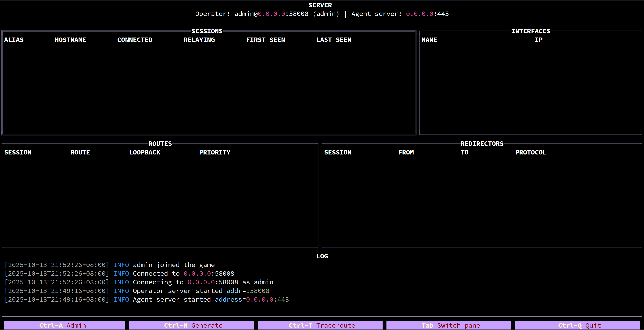This screenshot has height=330, width=644.
Task: Click the FIRST SEEN column header
Action: pos(266,40)
